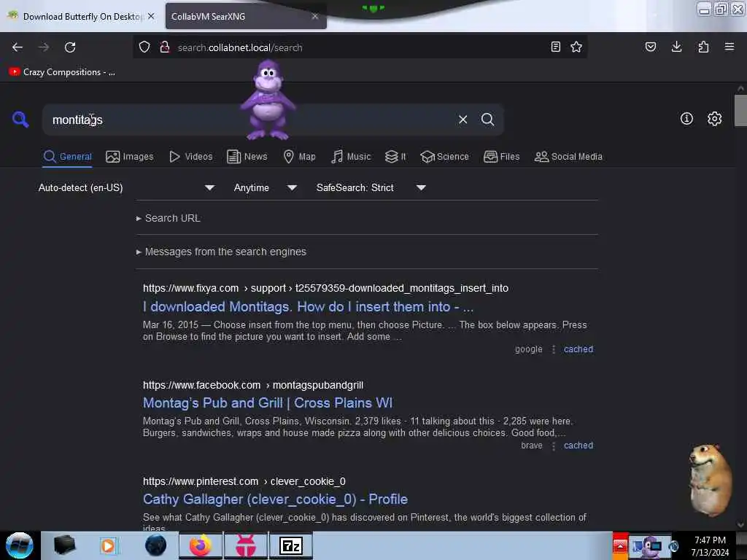Open cached link for fixya result

(578, 349)
